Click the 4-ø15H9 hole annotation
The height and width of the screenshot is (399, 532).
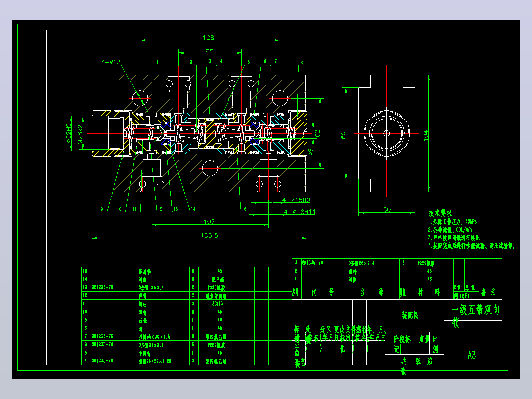[296, 200]
